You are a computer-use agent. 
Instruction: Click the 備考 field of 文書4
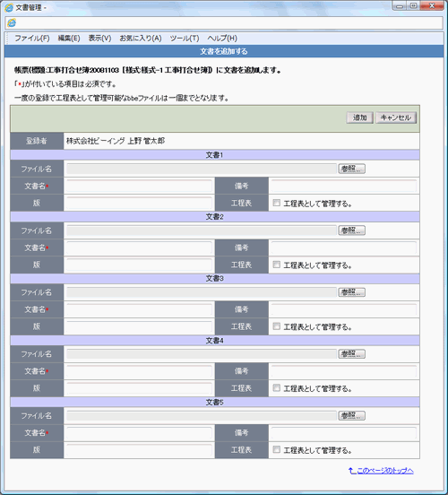pyautogui.click(x=343, y=371)
